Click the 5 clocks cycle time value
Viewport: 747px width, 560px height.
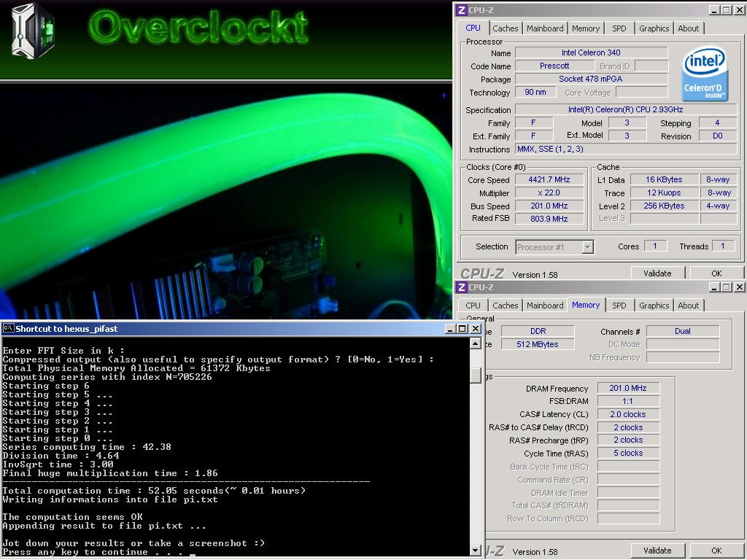[628, 453]
